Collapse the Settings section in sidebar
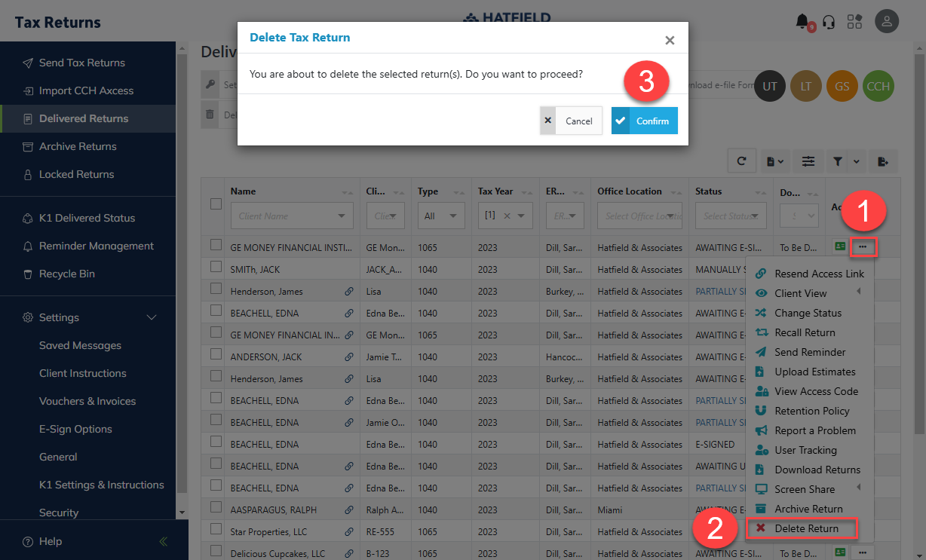This screenshot has width=926, height=560. 151,317
